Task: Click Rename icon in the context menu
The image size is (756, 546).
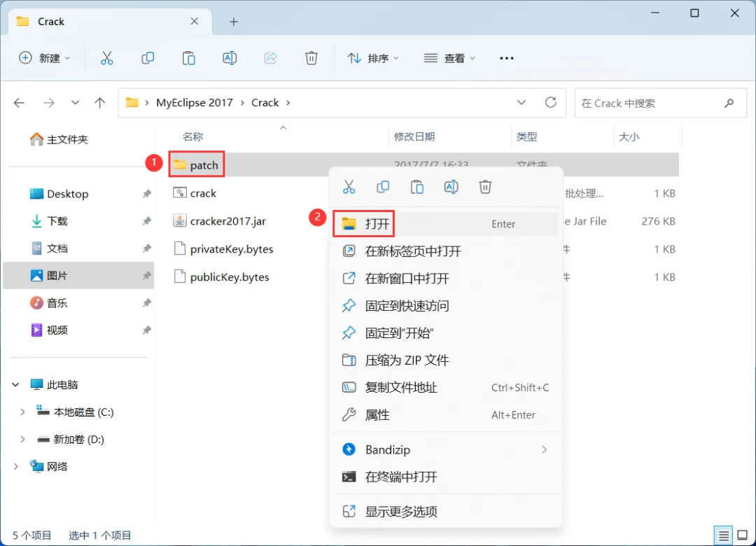Action: [451, 187]
